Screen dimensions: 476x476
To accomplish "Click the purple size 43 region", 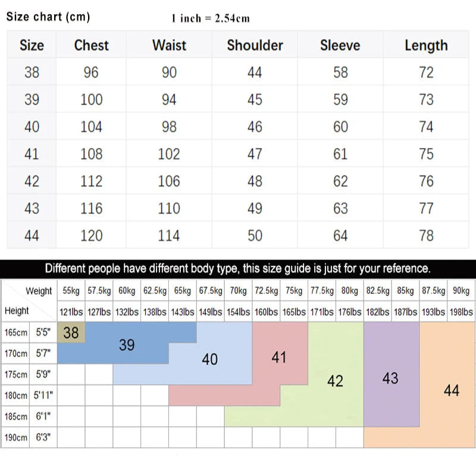I will point(390,378).
